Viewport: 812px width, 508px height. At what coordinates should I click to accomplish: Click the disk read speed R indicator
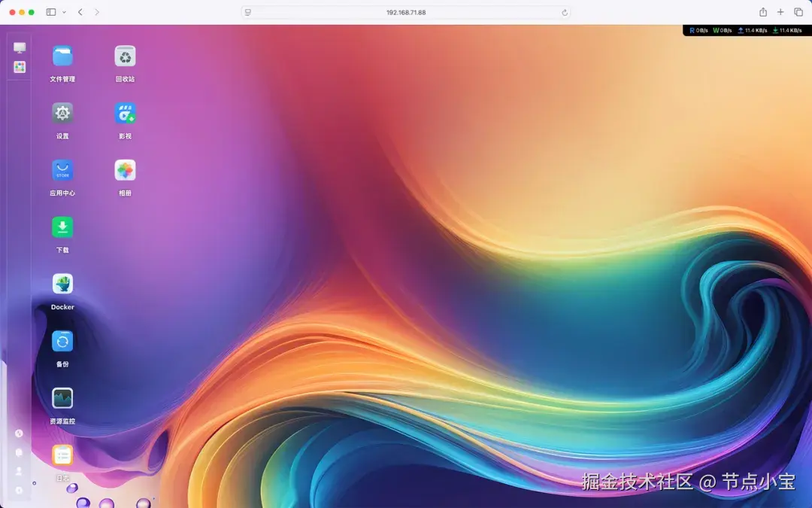point(698,31)
